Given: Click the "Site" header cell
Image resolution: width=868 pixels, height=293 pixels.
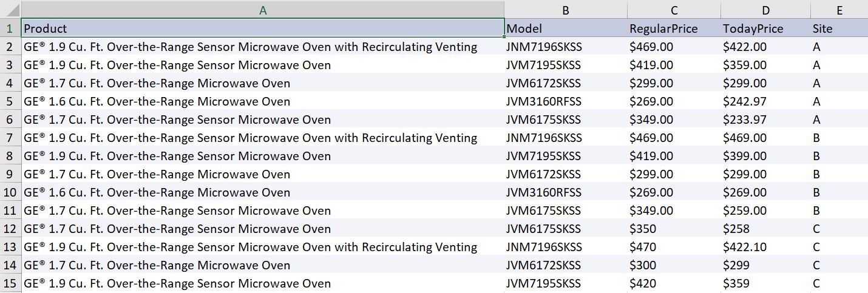Looking at the screenshot, I should click(839, 29).
